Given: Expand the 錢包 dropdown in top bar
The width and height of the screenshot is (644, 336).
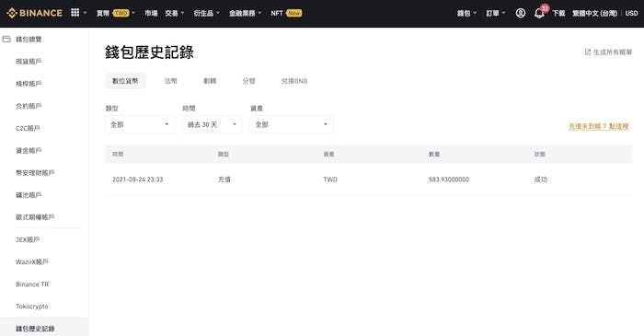Looking at the screenshot, I should pyautogui.click(x=467, y=13).
